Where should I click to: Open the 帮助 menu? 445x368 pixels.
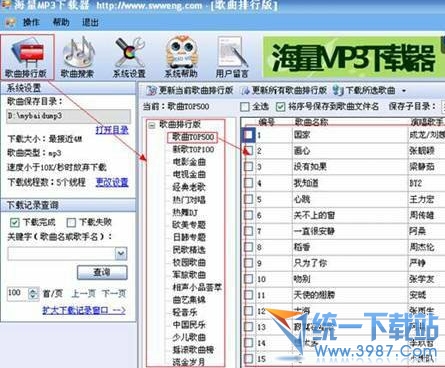point(61,22)
